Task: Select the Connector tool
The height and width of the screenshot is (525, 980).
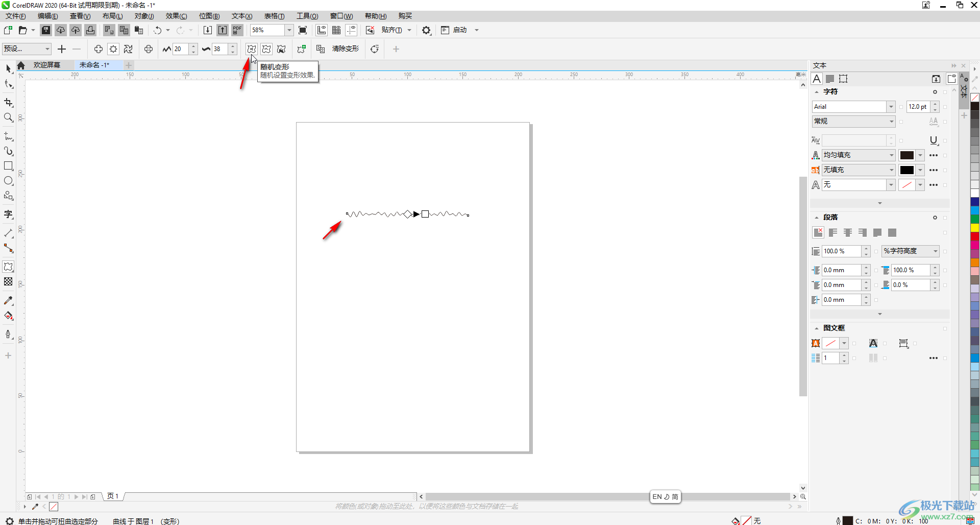Action: [x=8, y=248]
